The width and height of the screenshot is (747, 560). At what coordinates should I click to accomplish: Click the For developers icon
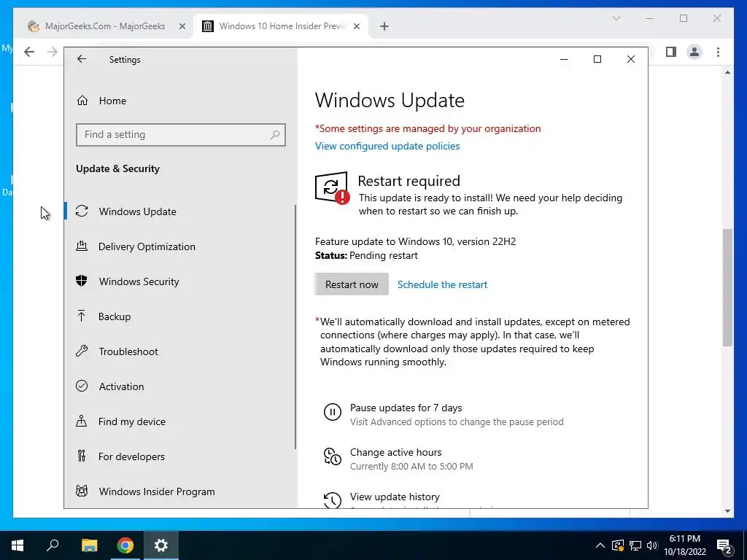pyautogui.click(x=82, y=456)
